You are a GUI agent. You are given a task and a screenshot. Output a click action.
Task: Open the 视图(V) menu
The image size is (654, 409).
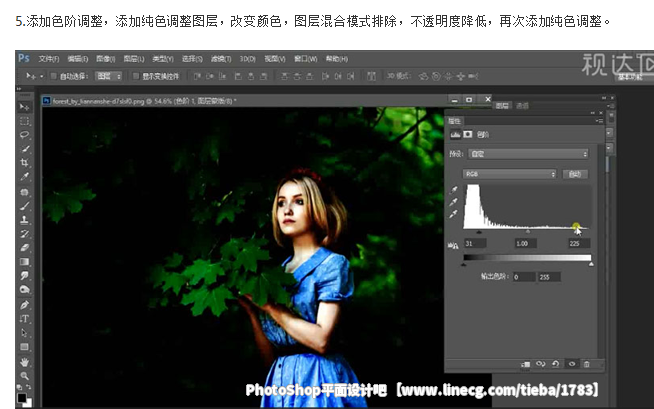pyautogui.click(x=275, y=59)
